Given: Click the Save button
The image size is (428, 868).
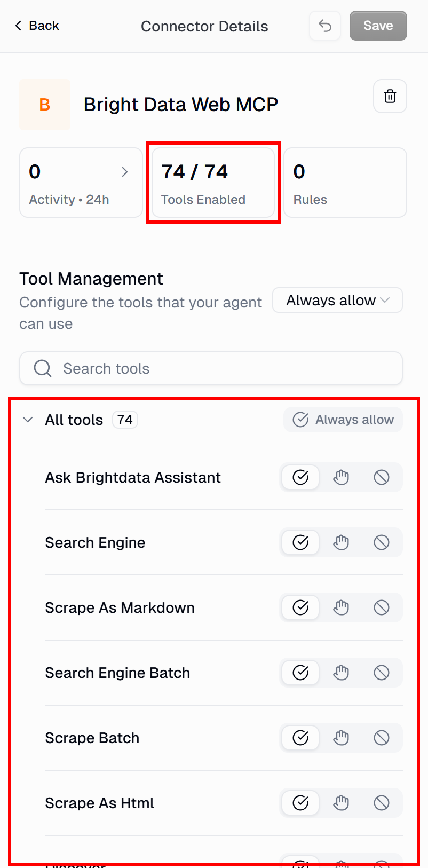Looking at the screenshot, I should [x=378, y=26].
